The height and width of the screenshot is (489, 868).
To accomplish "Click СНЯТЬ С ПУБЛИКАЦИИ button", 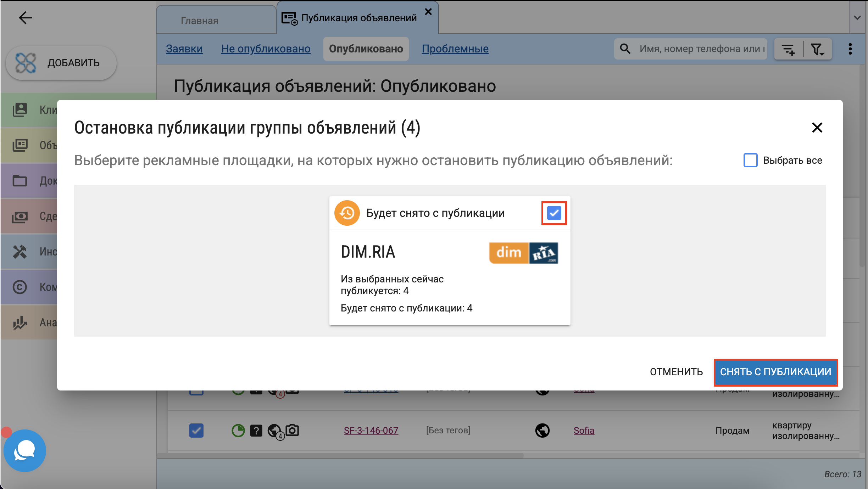I will click(775, 372).
